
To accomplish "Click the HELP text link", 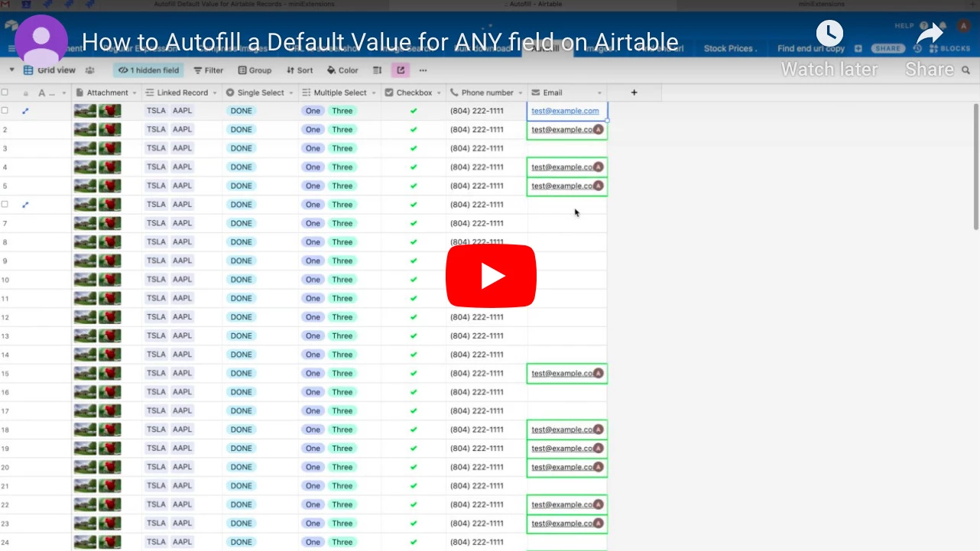I will tap(904, 26).
